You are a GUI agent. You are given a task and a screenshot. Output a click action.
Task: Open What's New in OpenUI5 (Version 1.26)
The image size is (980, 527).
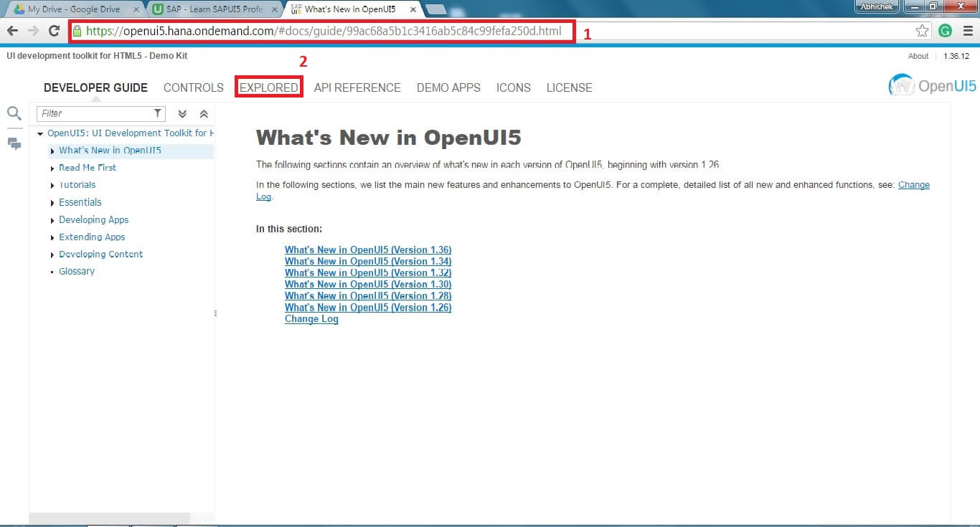pos(368,308)
